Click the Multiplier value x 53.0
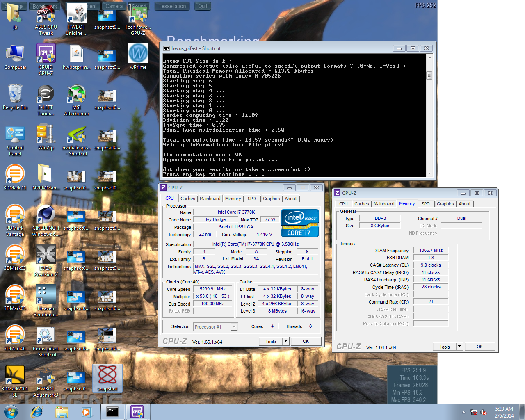 click(212, 296)
